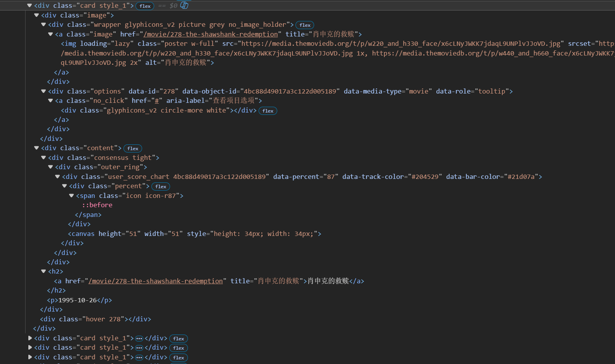Expand the second card style_1 div
This screenshot has width=615, height=364.
[30, 338]
